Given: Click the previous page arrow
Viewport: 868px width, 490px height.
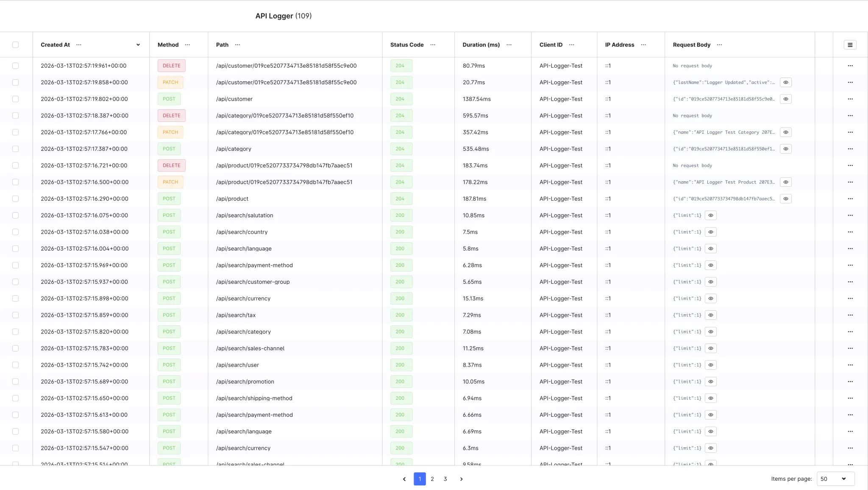Looking at the screenshot, I should 404,479.
